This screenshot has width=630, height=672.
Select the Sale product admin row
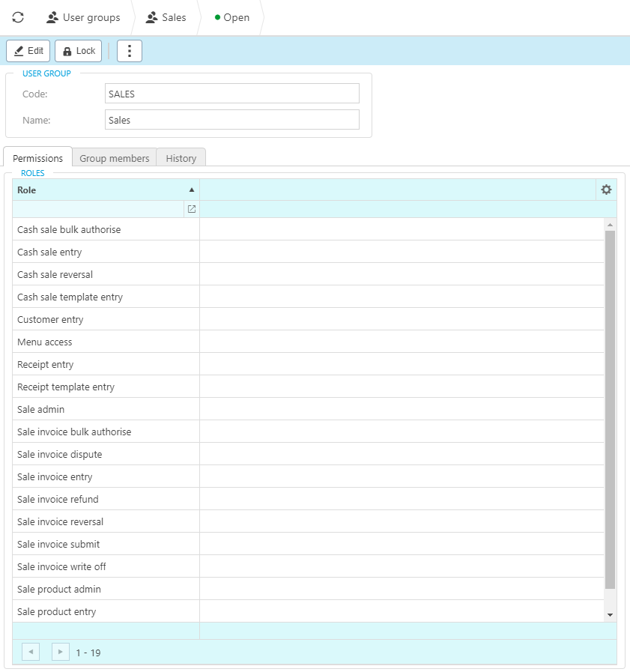tap(308, 590)
